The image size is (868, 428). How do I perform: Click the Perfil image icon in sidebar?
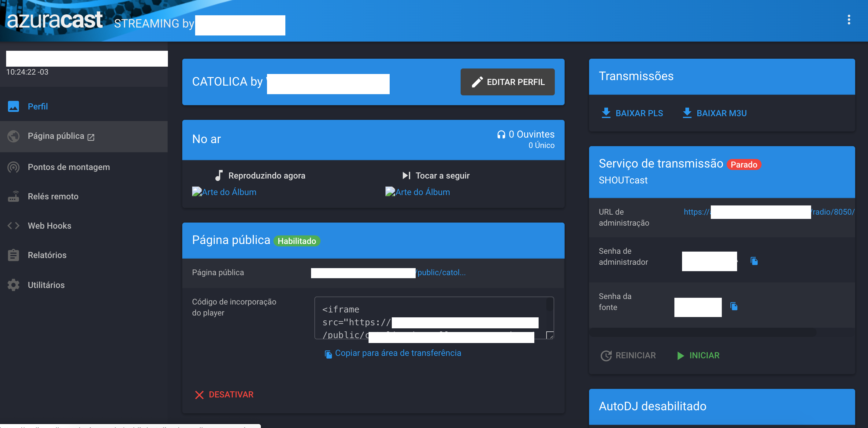coord(13,106)
